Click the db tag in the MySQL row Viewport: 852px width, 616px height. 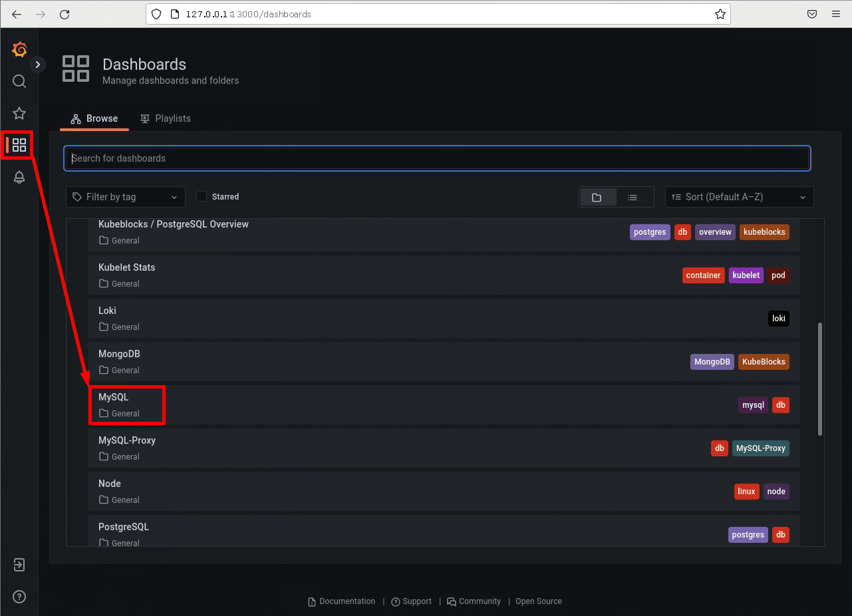pos(781,405)
